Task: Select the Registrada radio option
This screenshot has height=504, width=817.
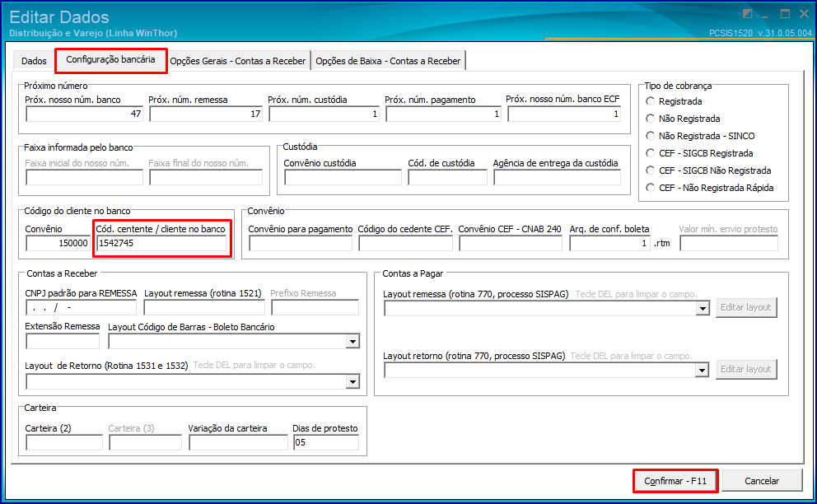Action: pos(674,101)
